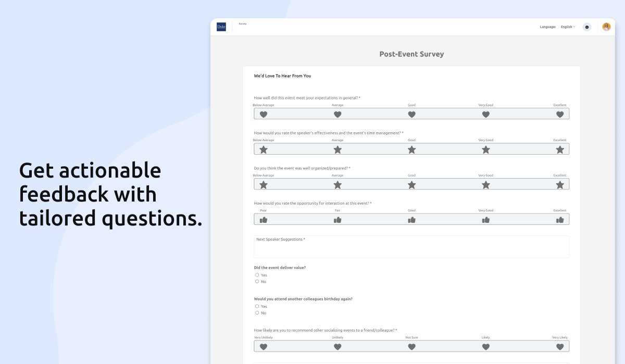
Task: Select Yes for event delivering value
Action: tap(257, 275)
